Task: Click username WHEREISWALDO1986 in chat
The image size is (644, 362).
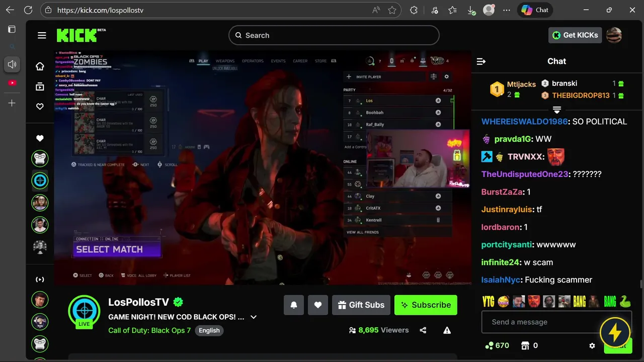Action: [x=524, y=122]
